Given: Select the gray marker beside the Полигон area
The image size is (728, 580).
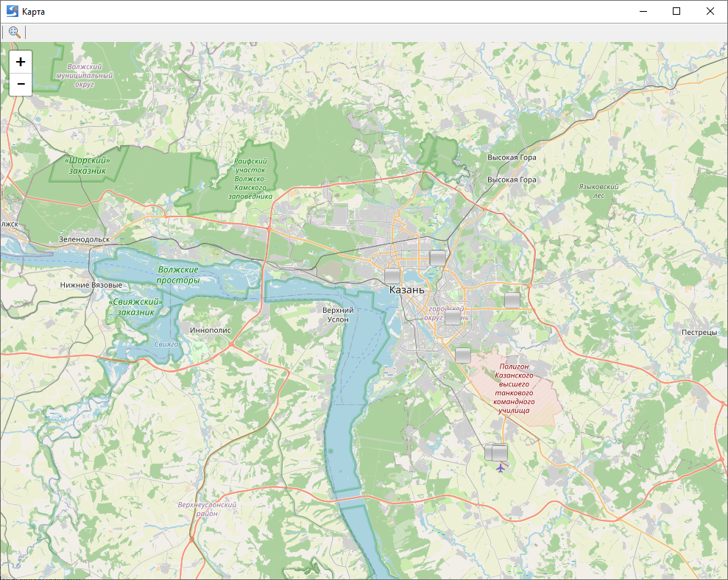Looking at the screenshot, I should click(463, 356).
